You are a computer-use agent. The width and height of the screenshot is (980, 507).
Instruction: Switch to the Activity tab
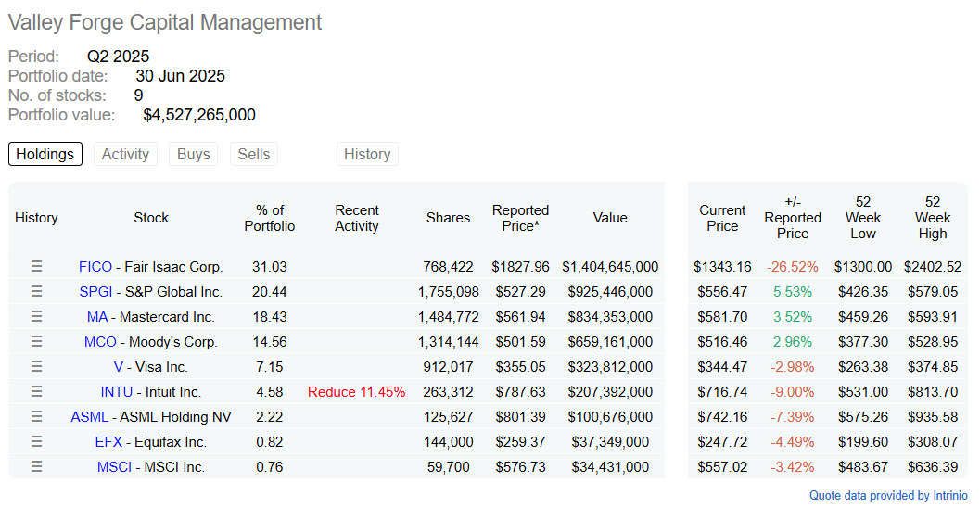[125, 154]
